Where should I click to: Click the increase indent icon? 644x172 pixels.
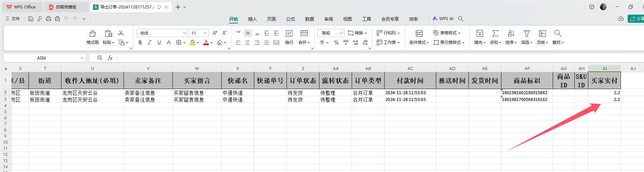[276, 33]
